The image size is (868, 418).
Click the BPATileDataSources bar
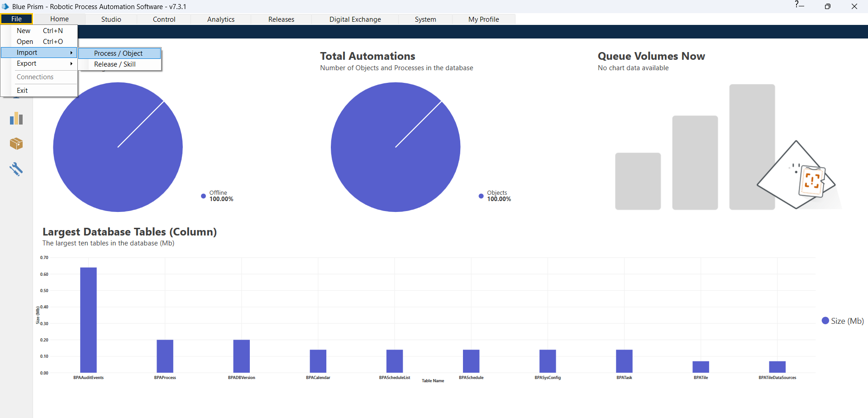point(777,367)
